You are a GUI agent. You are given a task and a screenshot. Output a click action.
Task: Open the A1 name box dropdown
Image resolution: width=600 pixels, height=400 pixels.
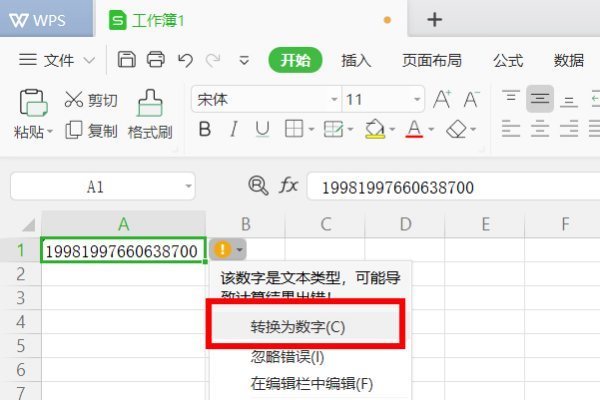[188, 186]
